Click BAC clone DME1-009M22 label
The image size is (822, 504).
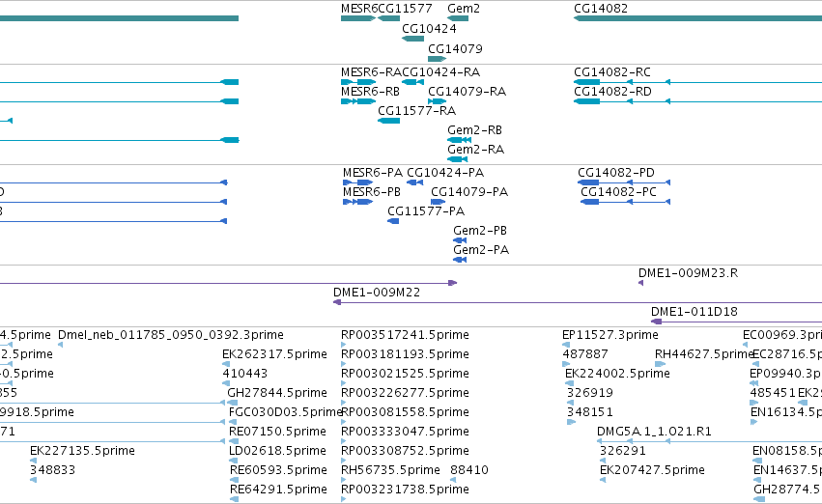(377, 293)
